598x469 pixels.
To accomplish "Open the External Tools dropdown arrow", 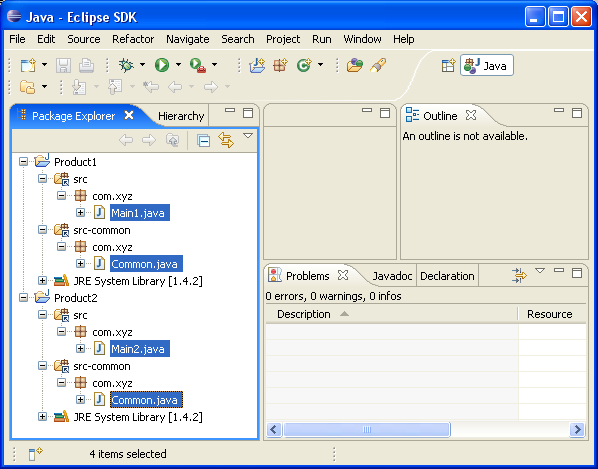I will (215, 65).
